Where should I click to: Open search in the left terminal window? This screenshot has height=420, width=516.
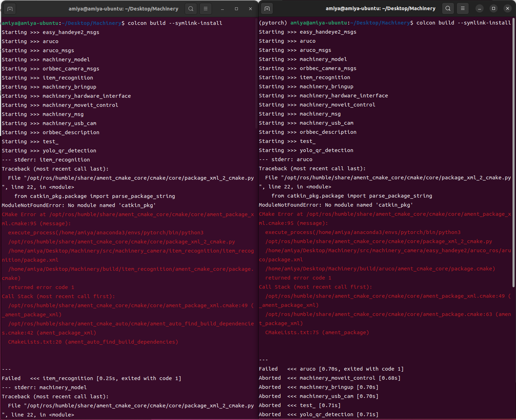(x=191, y=8)
